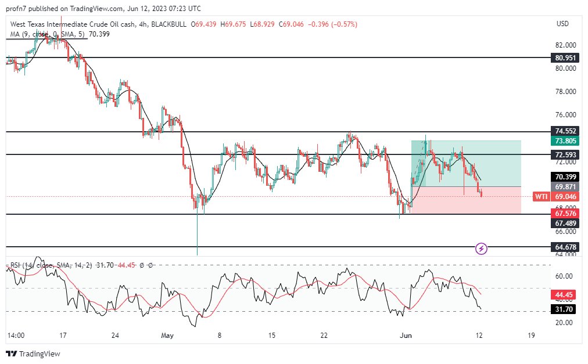Click the TradingView logo at bottom left
Viewport: 588px width, 364px height.
click(x=33, y=354)
